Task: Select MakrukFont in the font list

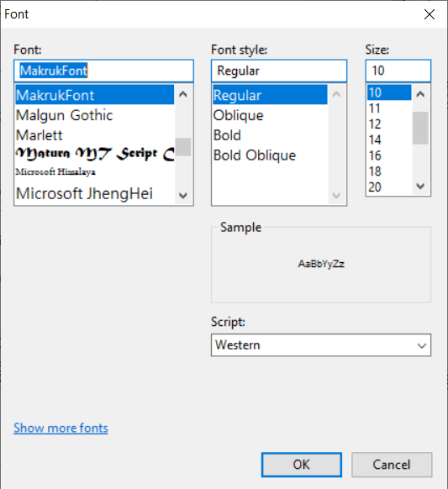Action: point(95,95)
